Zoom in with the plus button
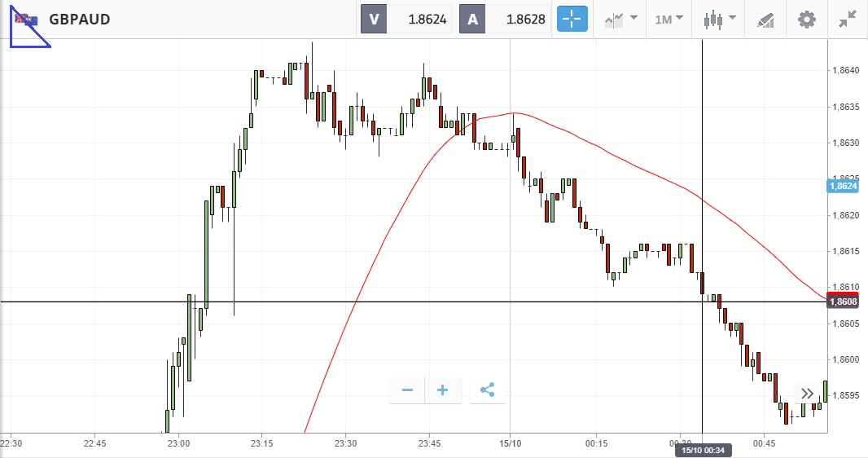This screenshot has width=868, height=458. 443,390
